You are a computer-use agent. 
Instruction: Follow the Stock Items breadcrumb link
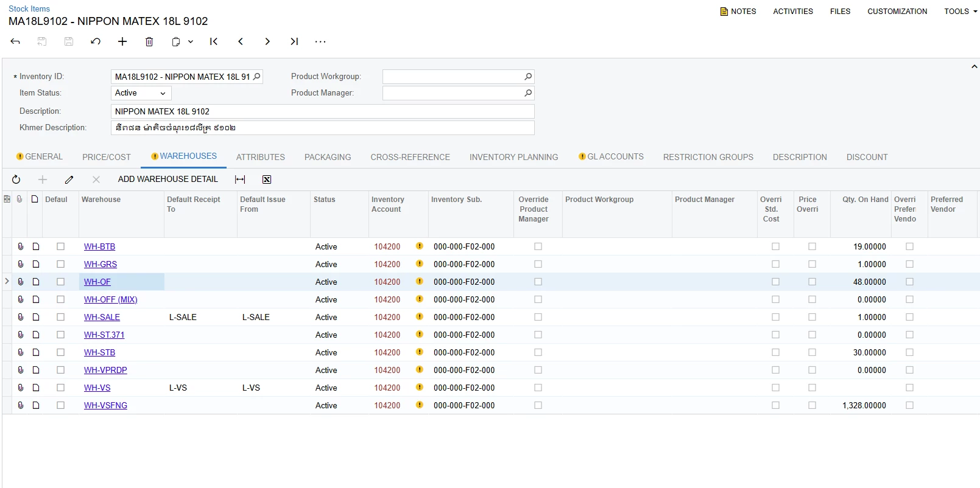click(29, 9)
